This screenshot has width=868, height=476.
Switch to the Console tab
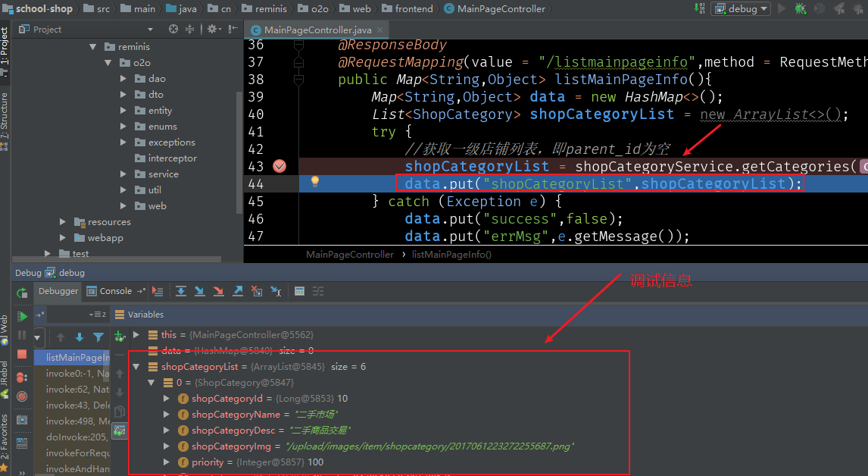coord(110,291)
